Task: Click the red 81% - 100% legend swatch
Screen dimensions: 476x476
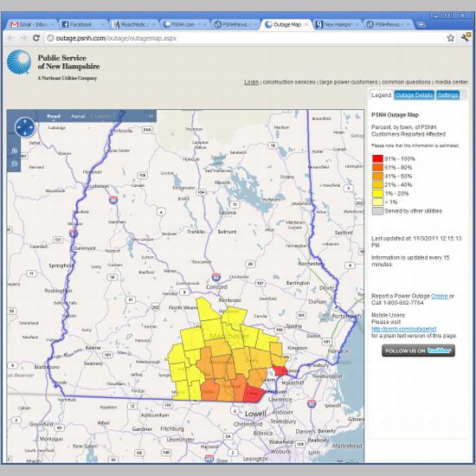Action: point(377,158)
